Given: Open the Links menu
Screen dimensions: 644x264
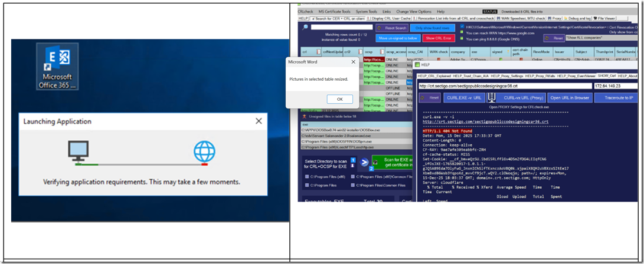Looking at the screenshot, I should pyautogui.click(x=387, y=11).
